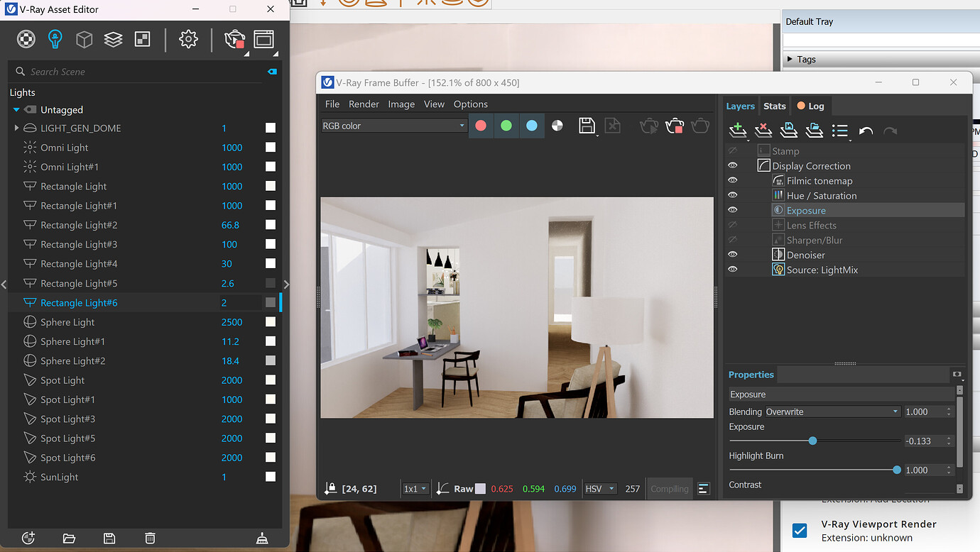Image resolution: width=980 pixels, height=552 pixels.
Task: Open the Materials panel in V-Ray Asset Editor
Action: 26,39
